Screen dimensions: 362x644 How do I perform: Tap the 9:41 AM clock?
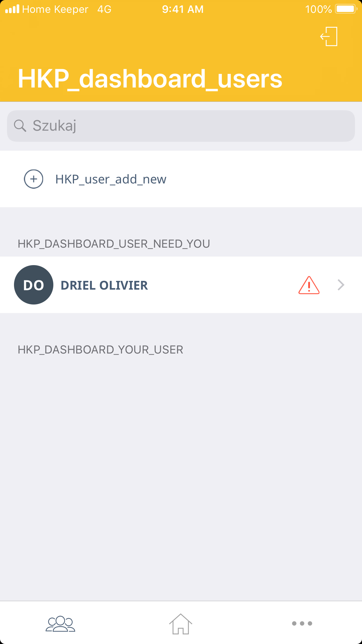(183, 9)
